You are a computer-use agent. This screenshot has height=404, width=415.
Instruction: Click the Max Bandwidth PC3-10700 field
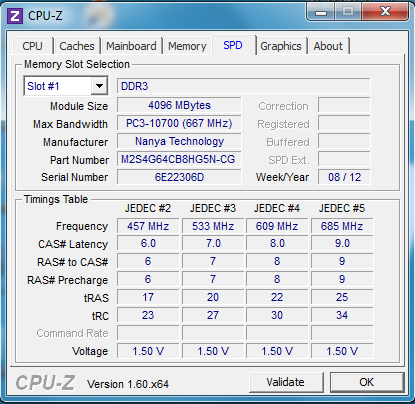pos(179,123)
